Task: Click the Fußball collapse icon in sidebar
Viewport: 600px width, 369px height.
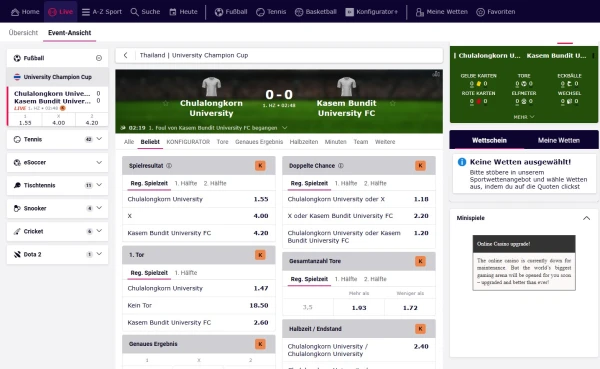Action: (x=99, y=58)
